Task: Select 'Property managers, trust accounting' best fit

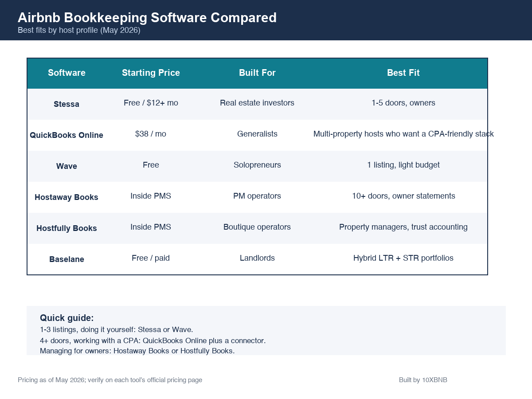Action: point(403,227)
